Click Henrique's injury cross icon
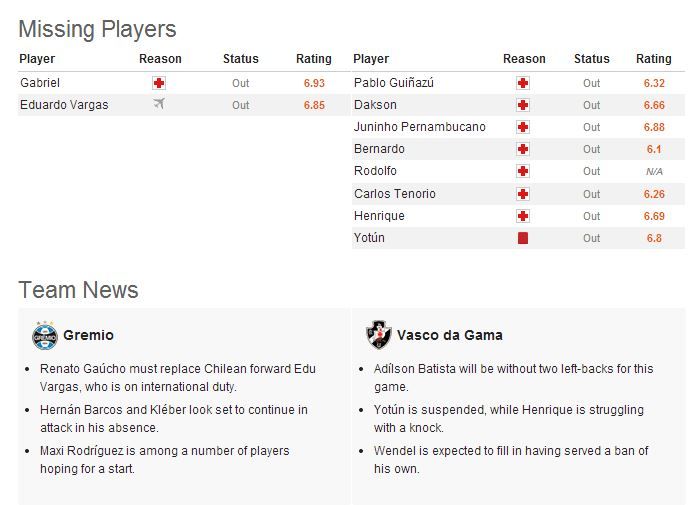Viewport: 692px width, 505px height. 522,216
